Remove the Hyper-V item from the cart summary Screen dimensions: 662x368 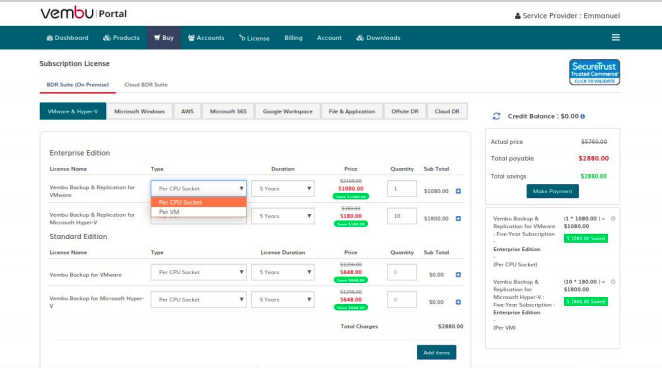(x=613, y=281)
